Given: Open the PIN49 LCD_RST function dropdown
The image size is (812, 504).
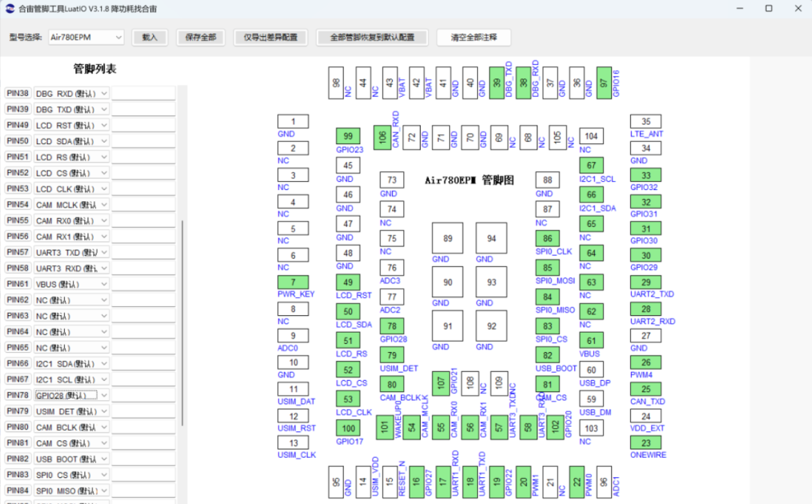Looking at the screenshot, I should [72, 125].
